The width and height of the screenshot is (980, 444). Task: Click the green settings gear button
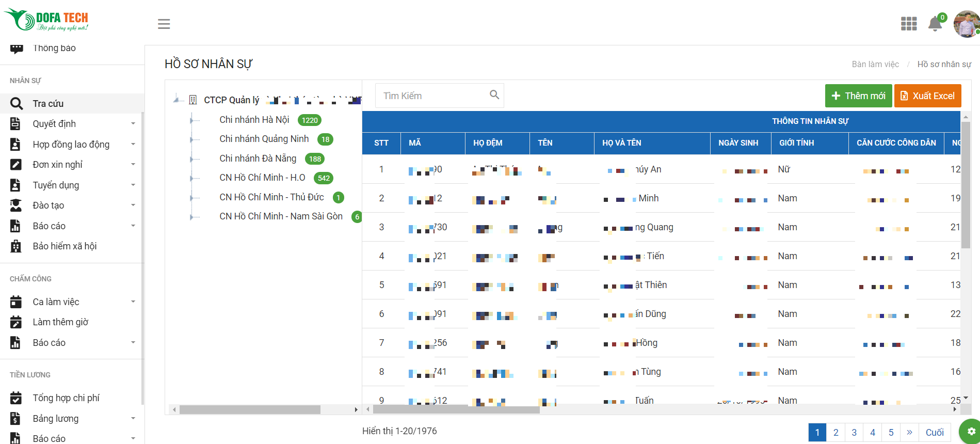click(x=971, y=431)
